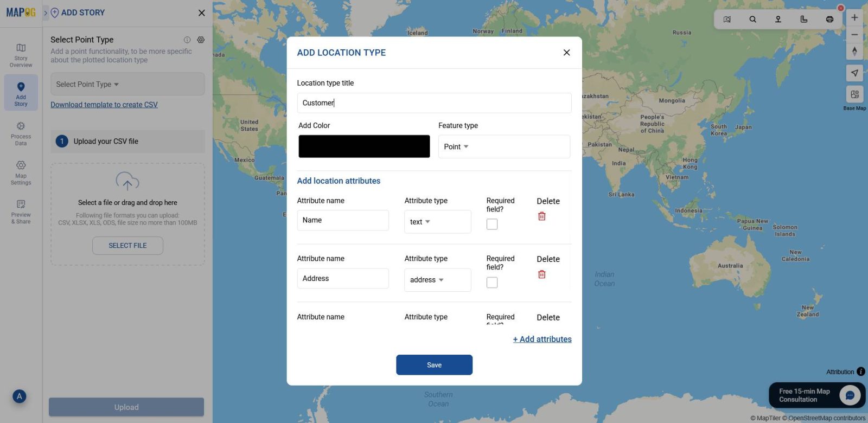The width and height of the screenshot is (868, 423).
Task: Open the map print tool
Action: pos(829,18)
